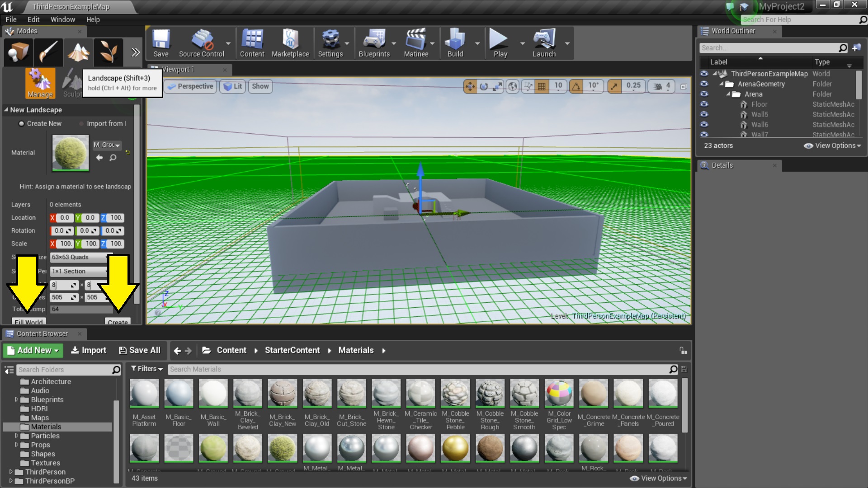Click the Launch toolbar icon
Image resolution: width=868 pixels, height=488 pixels.
point(544,43)
